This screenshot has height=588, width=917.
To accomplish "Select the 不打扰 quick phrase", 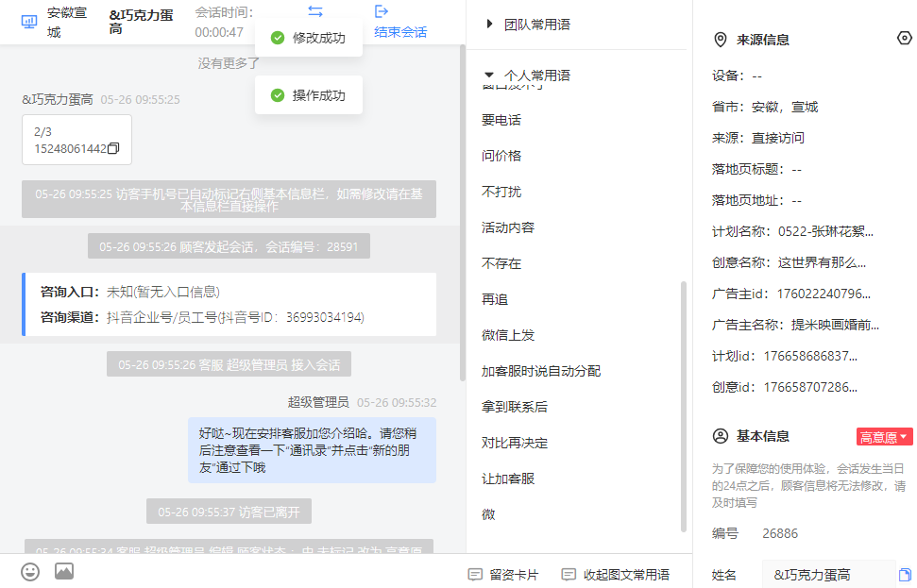I will (501, 192).
